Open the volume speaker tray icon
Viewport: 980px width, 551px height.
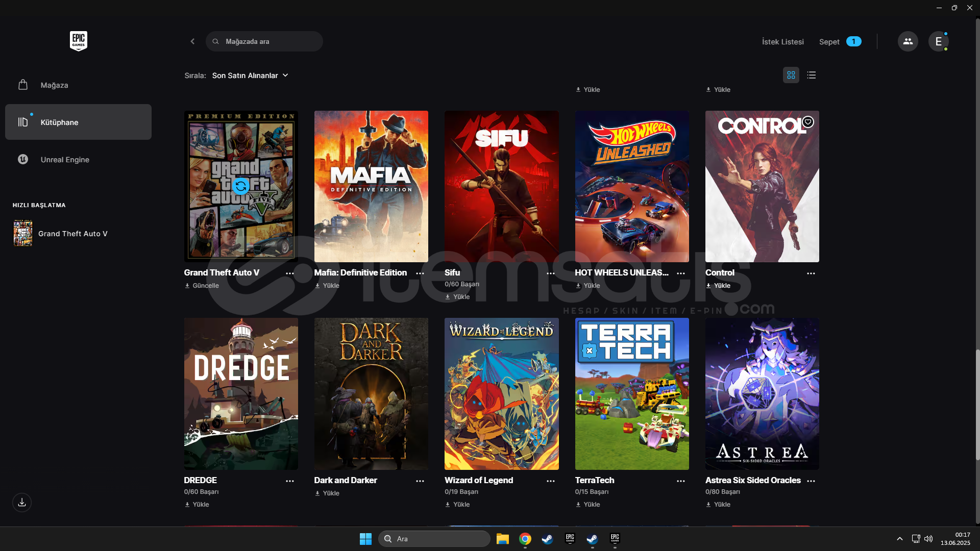pyautogui.click(x=928, y=539)
